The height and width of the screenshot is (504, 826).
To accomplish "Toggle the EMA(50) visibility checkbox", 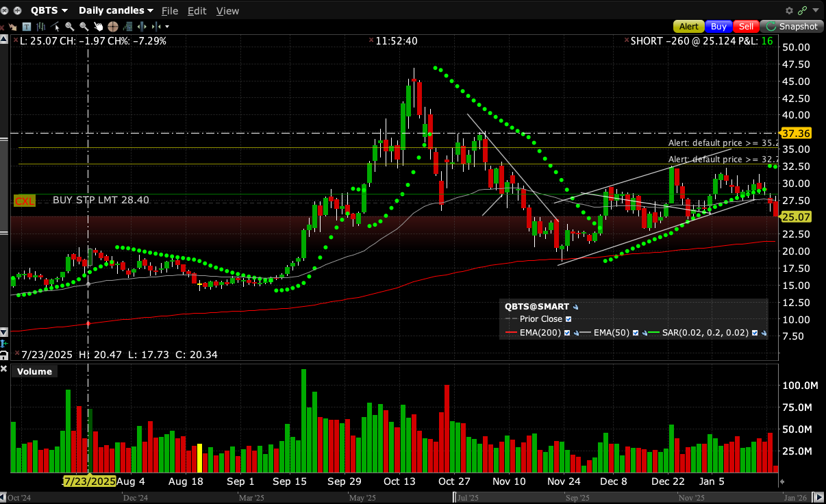I will coord(636,333).
